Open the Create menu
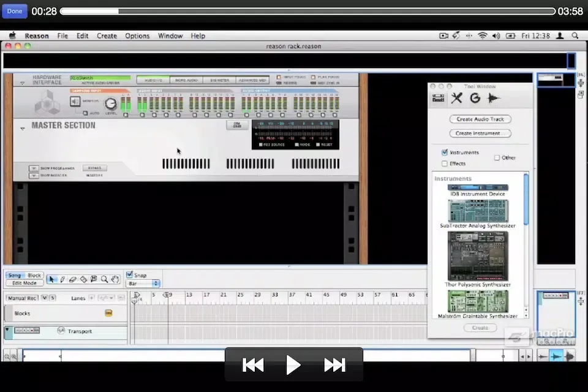The image size is (588, 392). [x=107, y=36]
